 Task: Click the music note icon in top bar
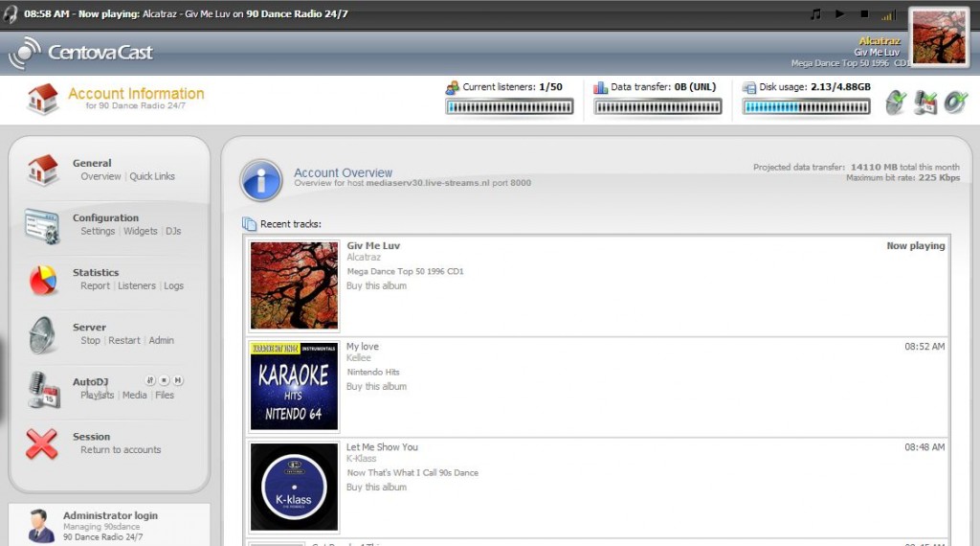tap(815, 13)
